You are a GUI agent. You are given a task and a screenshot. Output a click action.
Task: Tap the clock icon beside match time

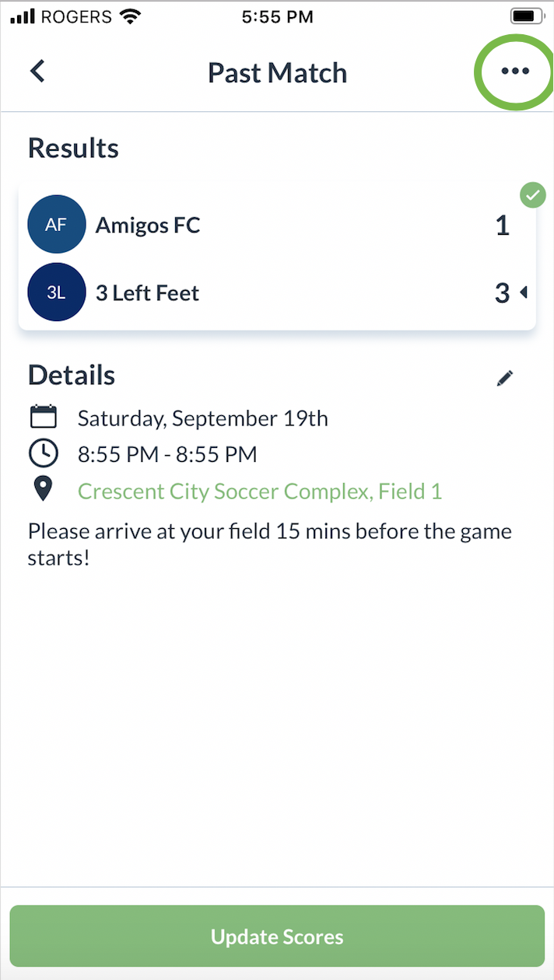click(x=44, y=453)
